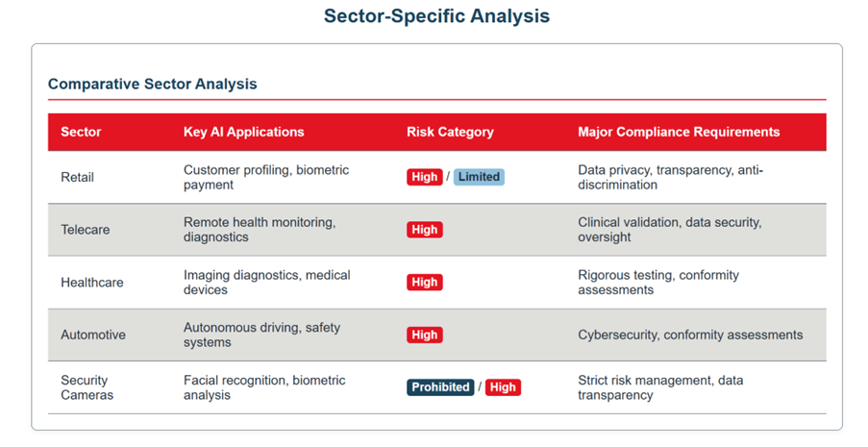The width and height of the screenshot is (868, 447).
Task: Click the High badge in Security Cameras row
Action: 502,387
